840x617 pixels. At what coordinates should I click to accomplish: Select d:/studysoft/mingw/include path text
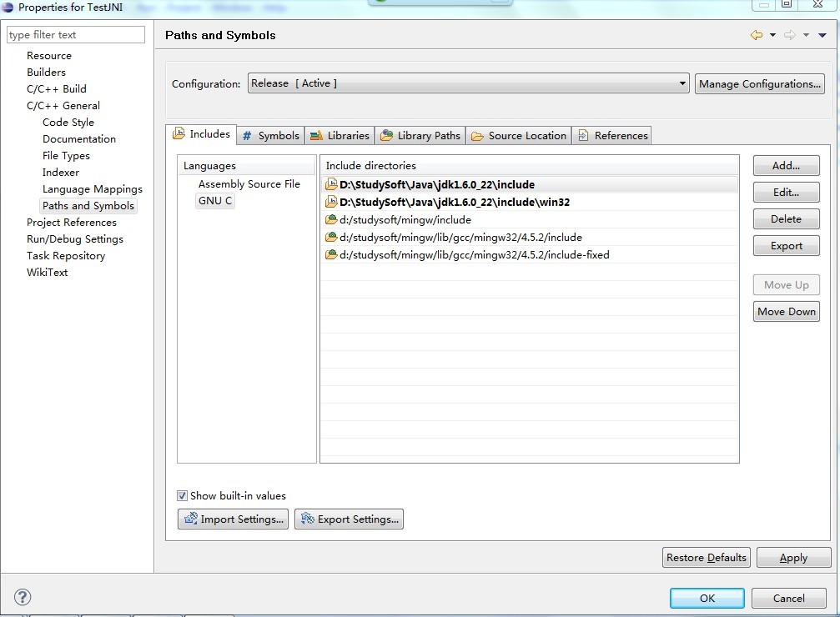(x=405, y=219)
